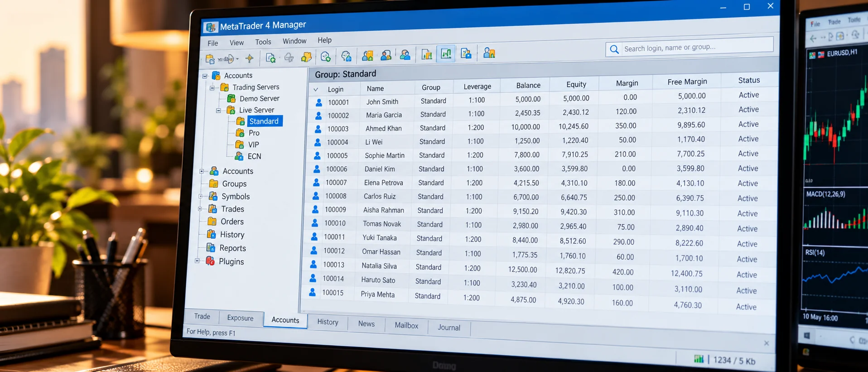The width and height of the screenshot is (868, 372).
Task: Click the Leverage column header
Action: pos(477,87)
